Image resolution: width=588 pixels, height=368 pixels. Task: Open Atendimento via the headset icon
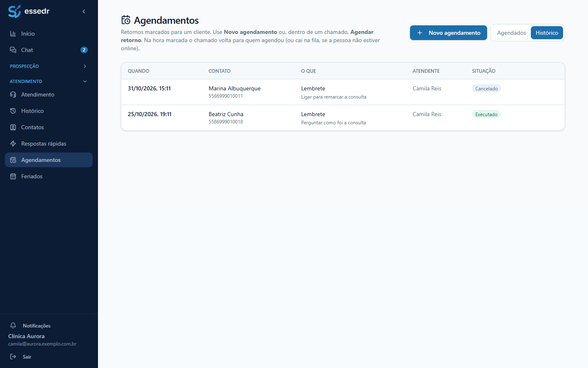[13, 94]
